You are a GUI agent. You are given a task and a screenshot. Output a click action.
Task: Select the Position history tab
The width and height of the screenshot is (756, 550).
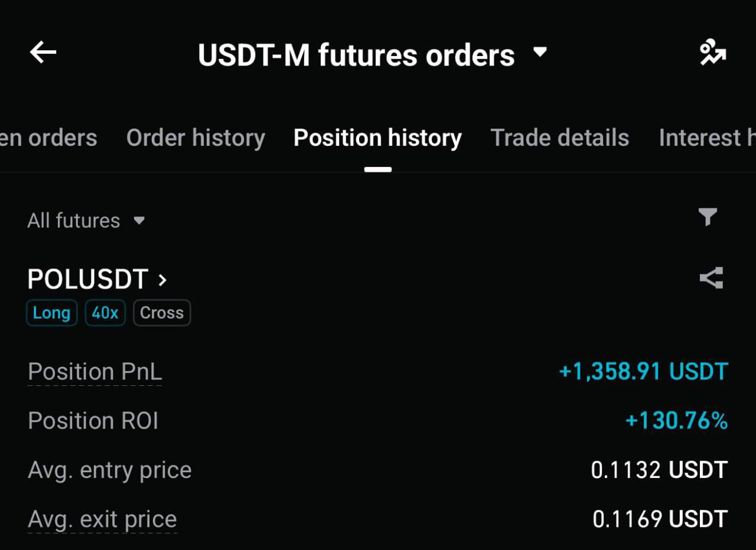tap(377, 138)
